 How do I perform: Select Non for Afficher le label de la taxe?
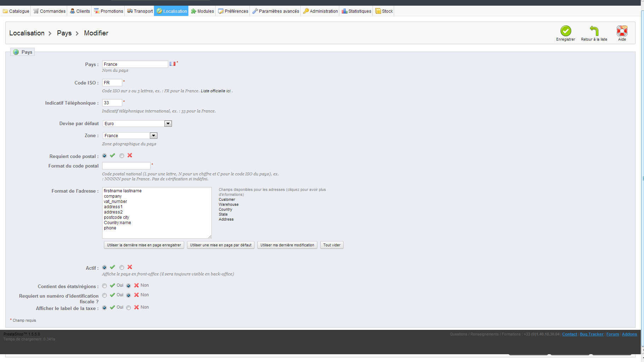(128, 308)
